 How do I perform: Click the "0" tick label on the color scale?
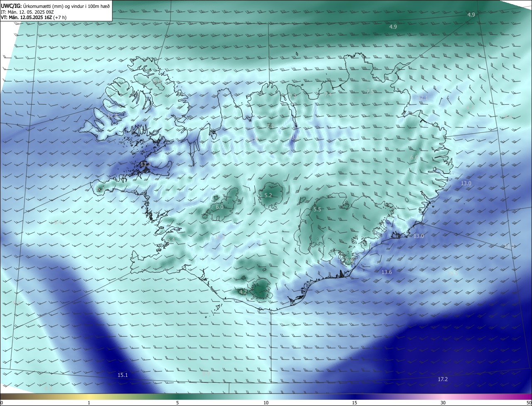point(2,403)
